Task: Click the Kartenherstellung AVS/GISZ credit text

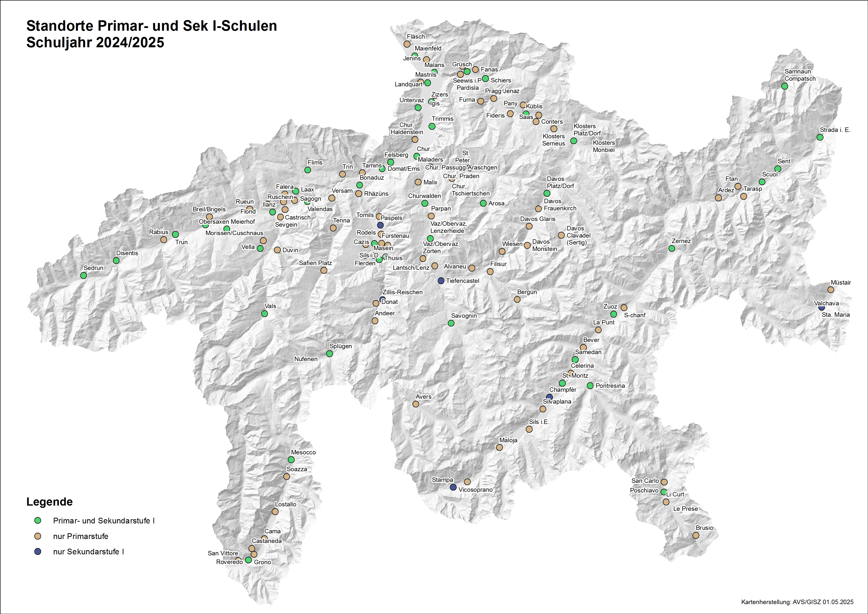Action: click(x=797, y=602)
